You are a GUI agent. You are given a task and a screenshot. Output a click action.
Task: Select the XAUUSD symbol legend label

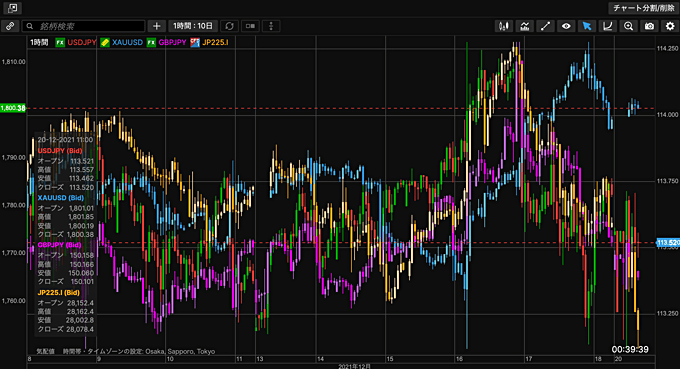click(127, 42)
